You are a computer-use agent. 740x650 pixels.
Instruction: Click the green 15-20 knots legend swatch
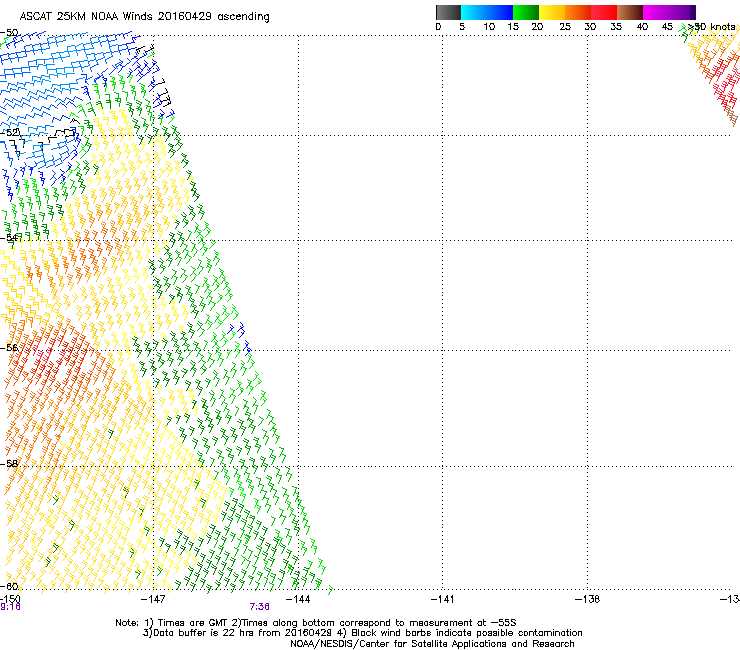(x=526, y=12)
